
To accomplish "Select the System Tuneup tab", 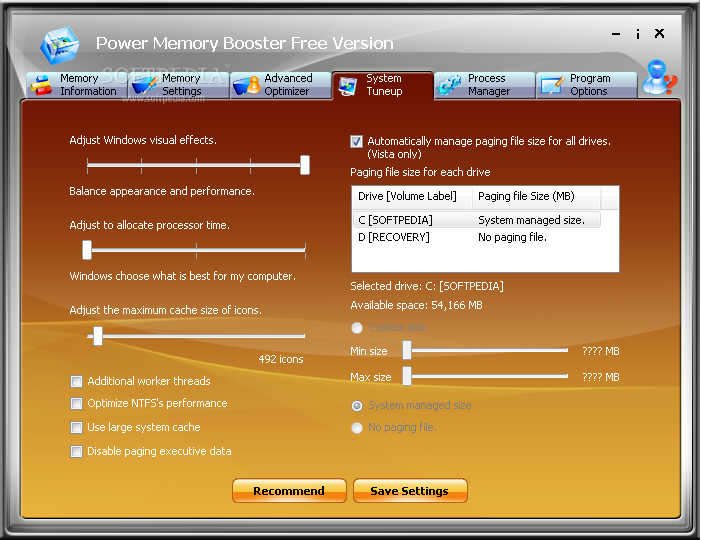I will (383, 85).
